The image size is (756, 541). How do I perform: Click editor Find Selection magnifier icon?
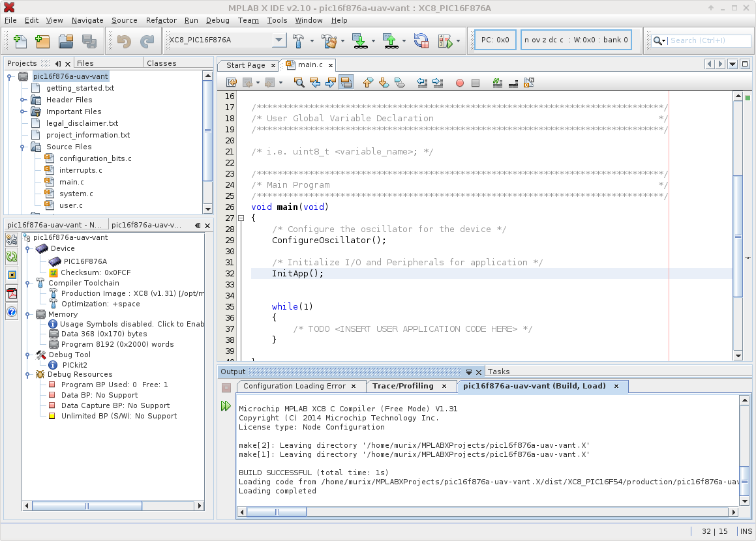[x=299, y=83]
